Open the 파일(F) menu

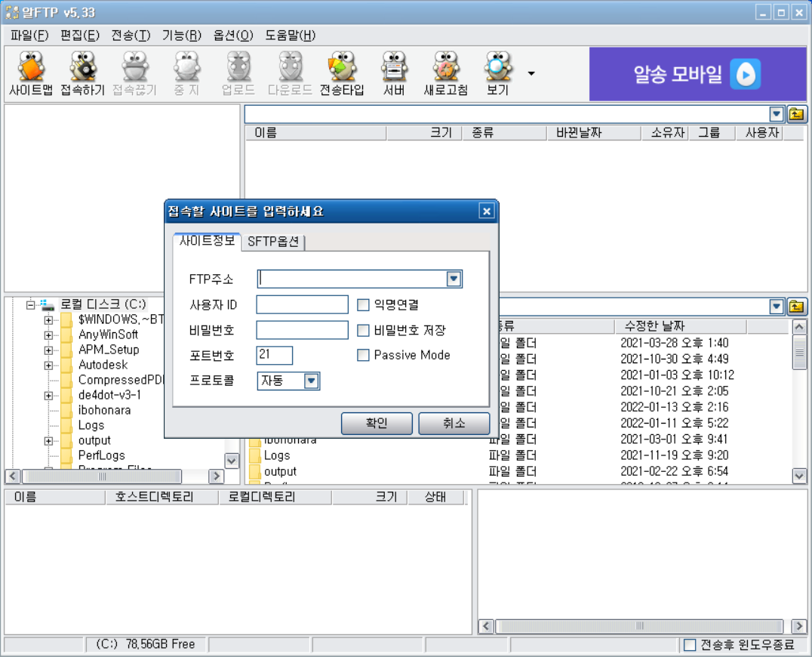click(x=29, y=35)
